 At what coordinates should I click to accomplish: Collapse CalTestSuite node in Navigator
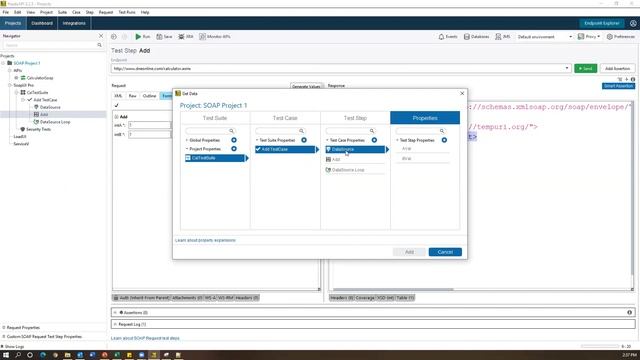point(17,93)
